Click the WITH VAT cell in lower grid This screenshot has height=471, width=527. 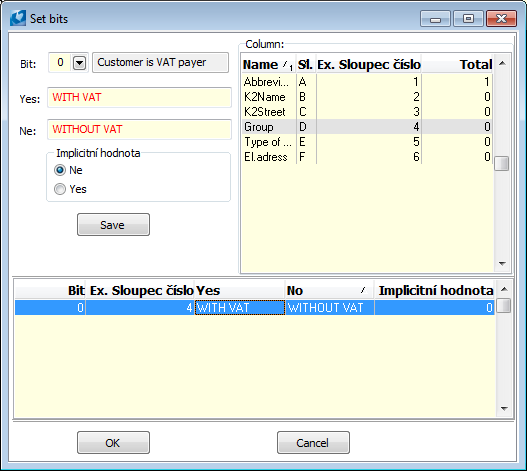tap(240, 308)
